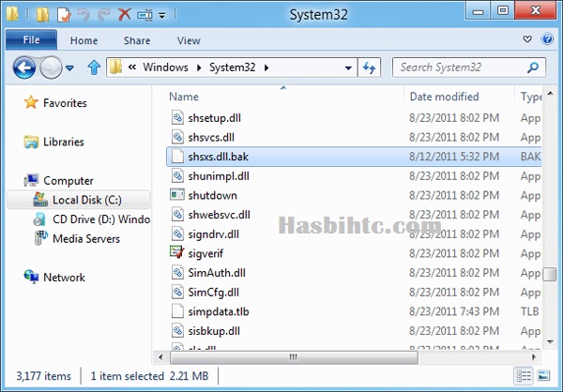This screenshot has height=392, width=563.
Task: Select file shsxs.dll.bak
Action: [354, 157]
